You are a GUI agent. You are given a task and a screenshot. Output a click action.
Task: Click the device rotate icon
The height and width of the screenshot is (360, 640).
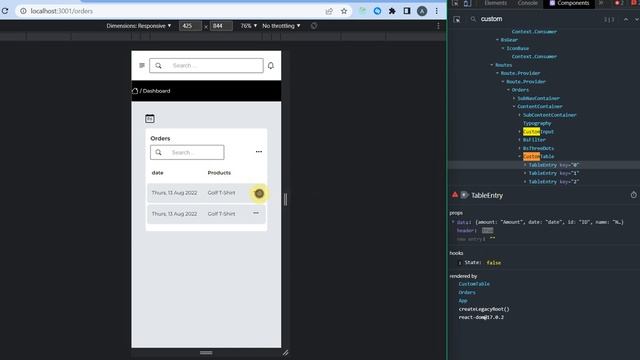[x=313, y=26]
